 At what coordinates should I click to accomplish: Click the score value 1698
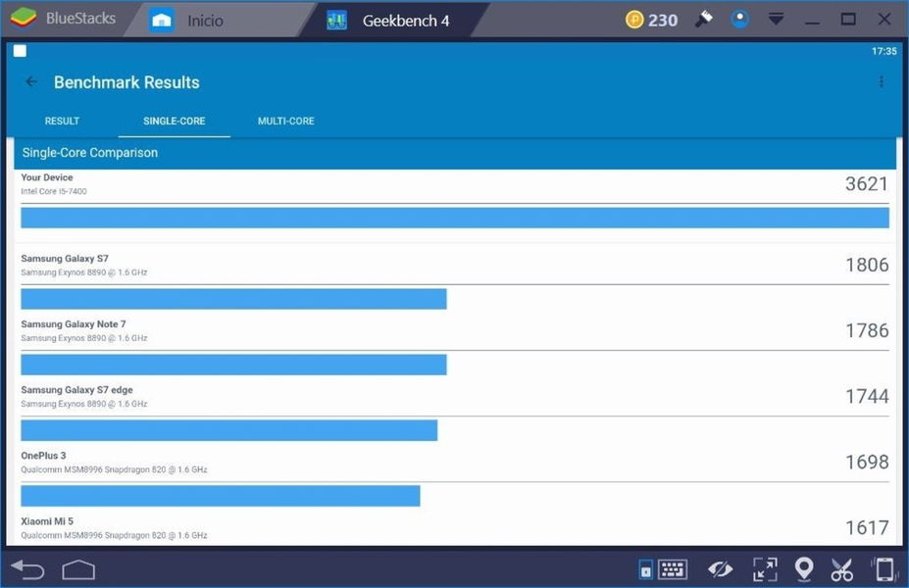click(867, 462)
